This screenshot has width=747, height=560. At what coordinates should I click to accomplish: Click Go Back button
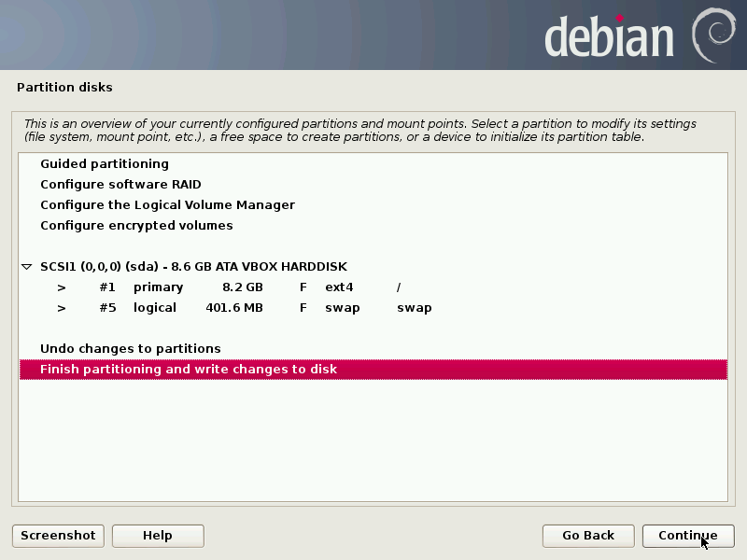(x=588, y=536)
